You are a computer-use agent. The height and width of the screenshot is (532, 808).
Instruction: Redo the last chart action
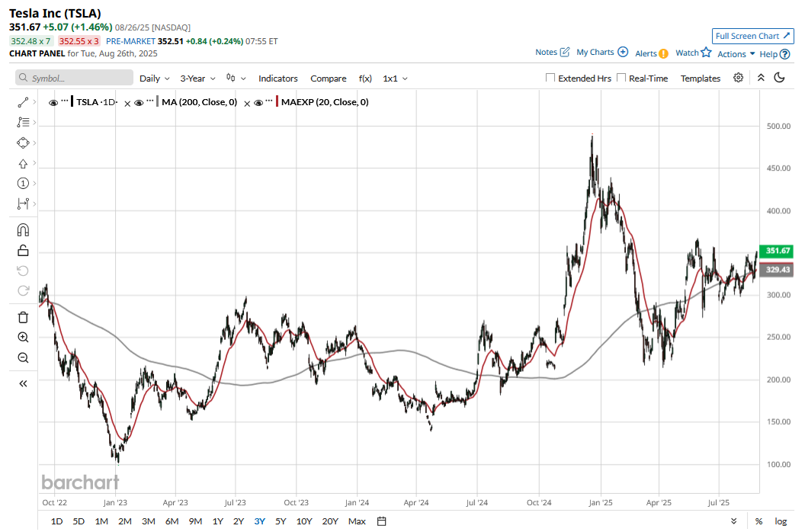pyautogui.click(x=23, y=291)
